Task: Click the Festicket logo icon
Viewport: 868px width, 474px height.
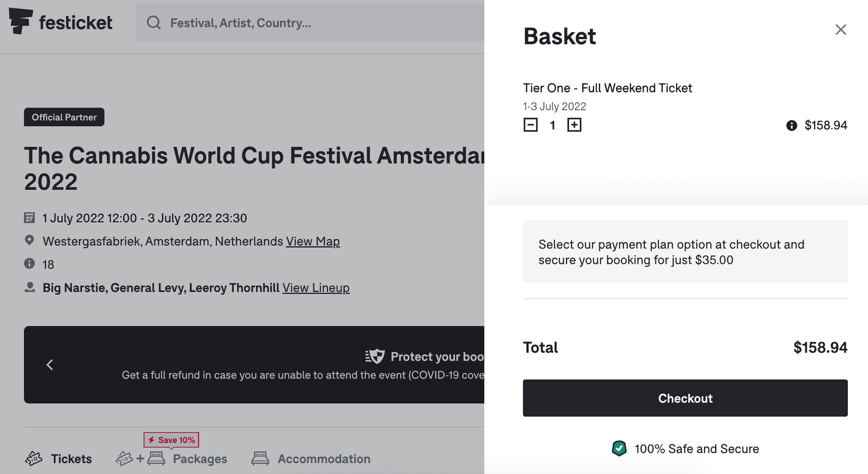Action: [21, 22]
